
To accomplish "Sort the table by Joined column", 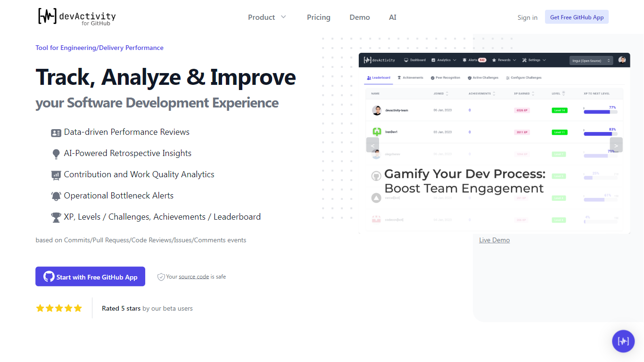I will 441,93.
